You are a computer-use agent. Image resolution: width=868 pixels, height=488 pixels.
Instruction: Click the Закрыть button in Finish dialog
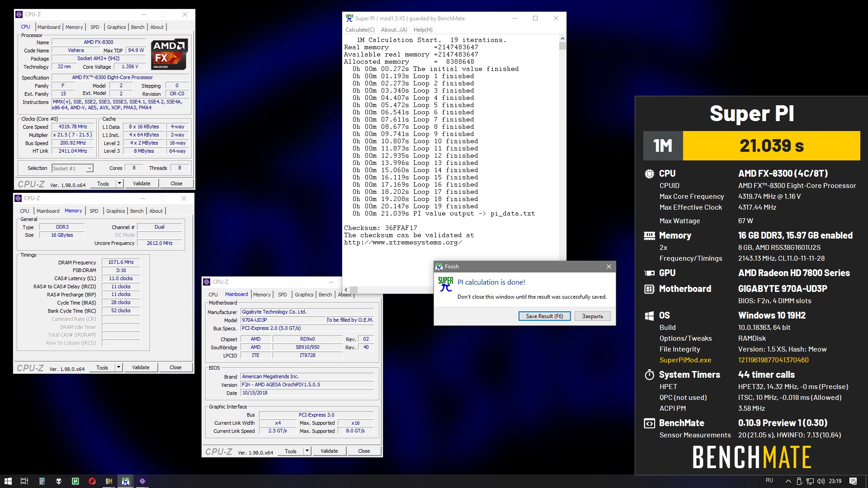click(592, 316)
